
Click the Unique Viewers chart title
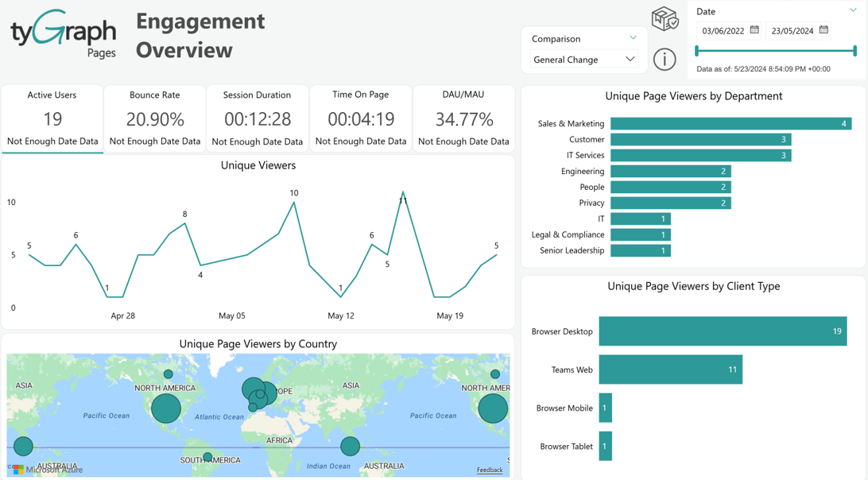258,165
